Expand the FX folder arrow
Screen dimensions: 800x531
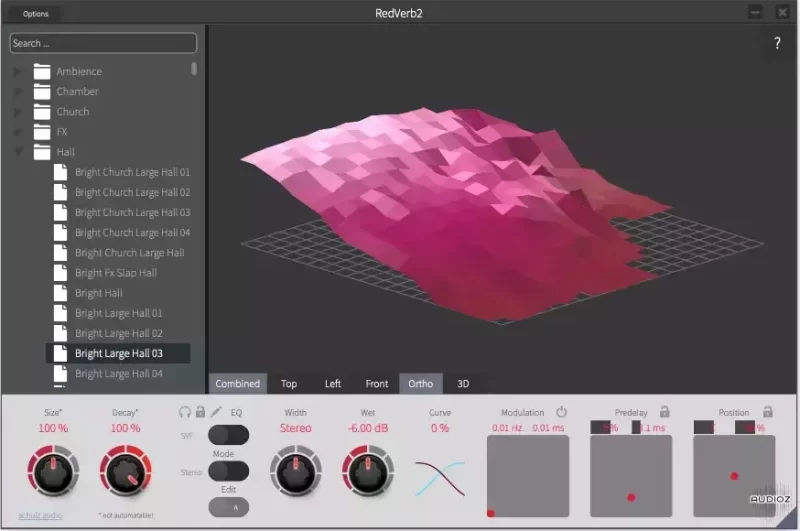18,132
